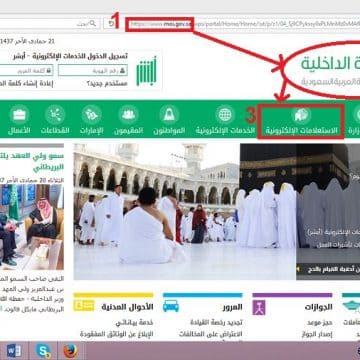Open the الأعمال briefcase icon
The width and height of the screenshot is (360, 360).
coord(19,115)
